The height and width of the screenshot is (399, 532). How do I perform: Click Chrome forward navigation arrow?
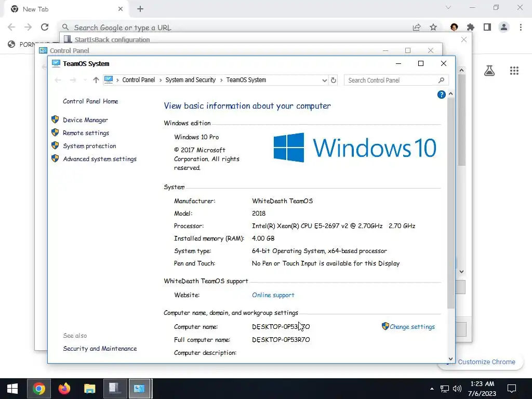pyautogui.click(x=28, y=27)
